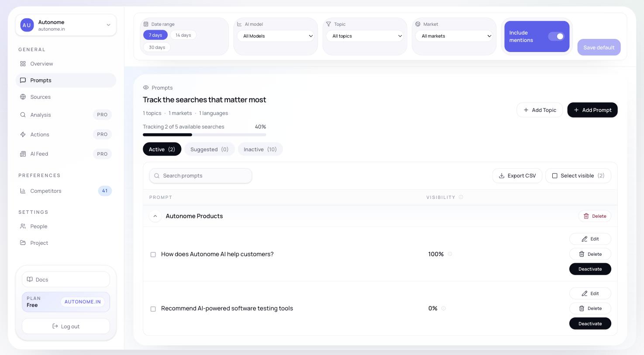Click the Competitors bar chart icon

point(23,191)
